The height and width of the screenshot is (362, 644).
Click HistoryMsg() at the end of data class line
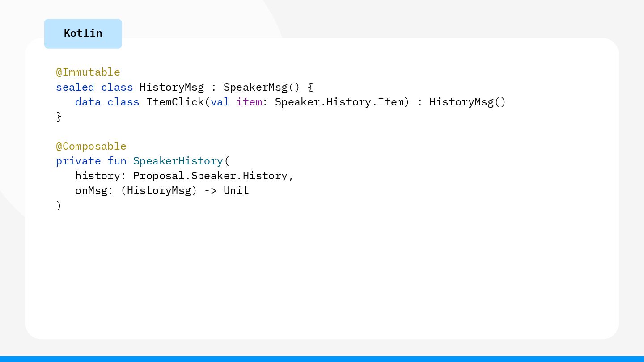[x=468, y=102]
